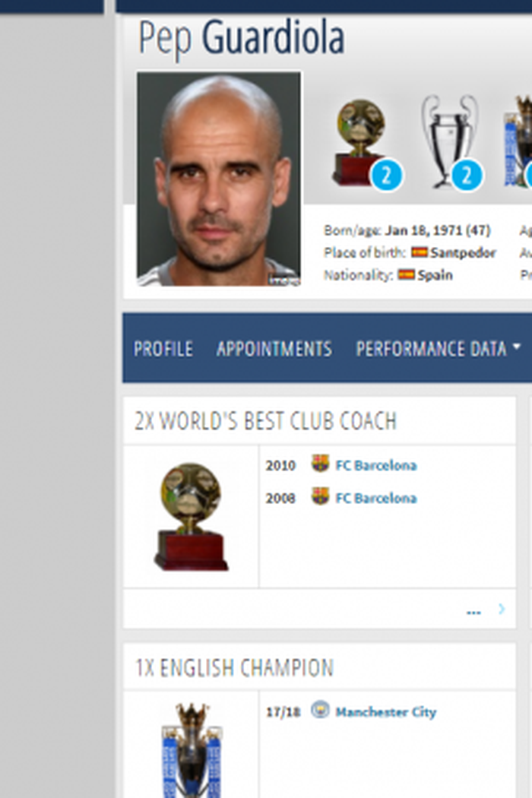
Task: Open FC Barcelona link for 2008
Action: (x=376, y=498)
